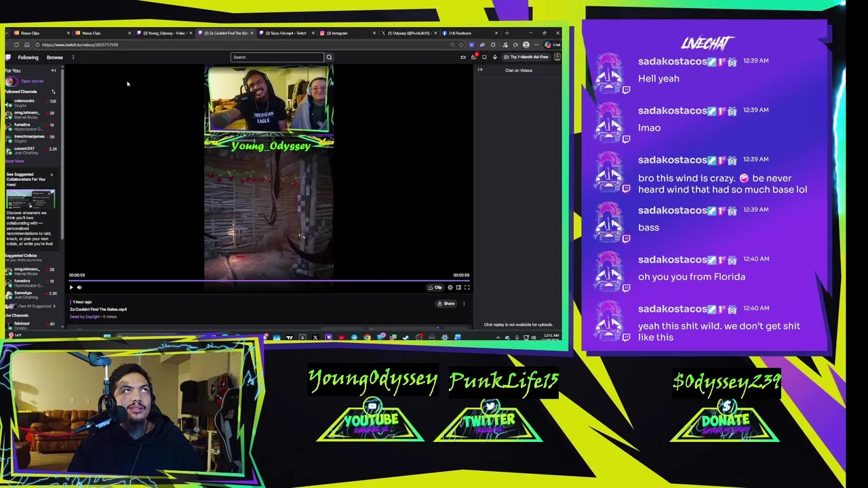Click the address bar URL
The height and width of the screenshot is (488, 868).
click(x=80, y=45)
